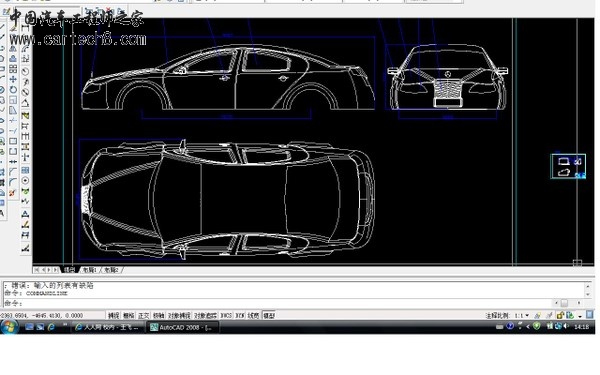
Task: Select the Array tool icon
Action: pyautogui.click(x=13, y=69)
